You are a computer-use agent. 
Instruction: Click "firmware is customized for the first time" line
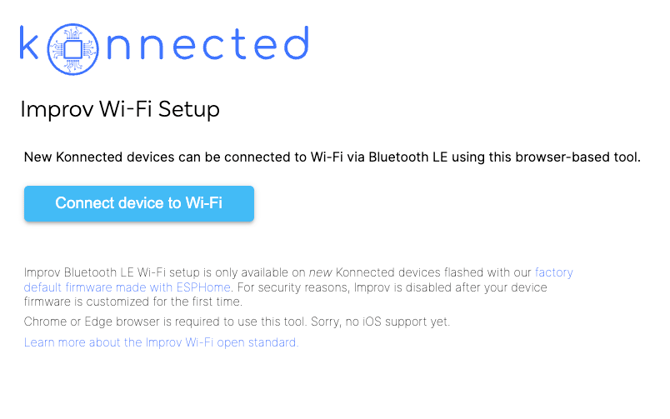(x=133, y=302)
